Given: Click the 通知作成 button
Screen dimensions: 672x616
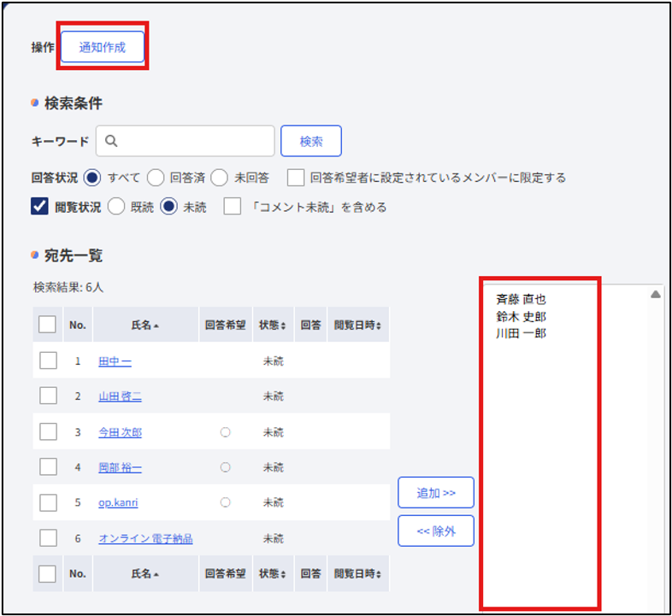Looking at the screenshot, I should (x=103, y=47).
